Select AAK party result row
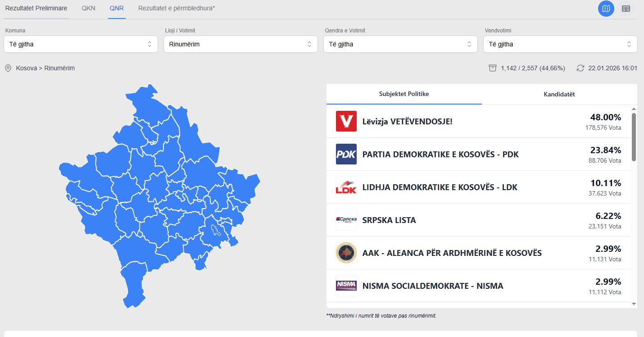The width and height of the screenshot is (644, 337). tap(452, 253)
